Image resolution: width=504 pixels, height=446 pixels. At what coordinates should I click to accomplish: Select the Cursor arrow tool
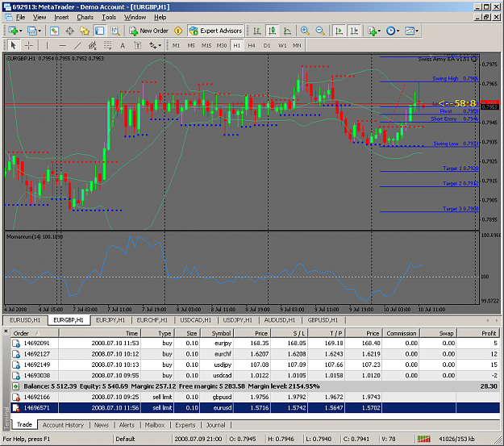pyautogui.click(x=14, y=46)
